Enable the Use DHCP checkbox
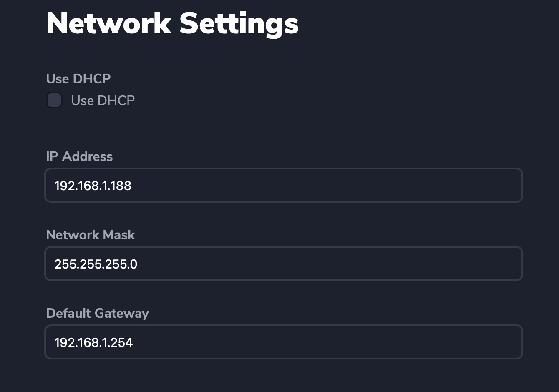The width and height of the screenshot is (559, 392). [54, 100]
